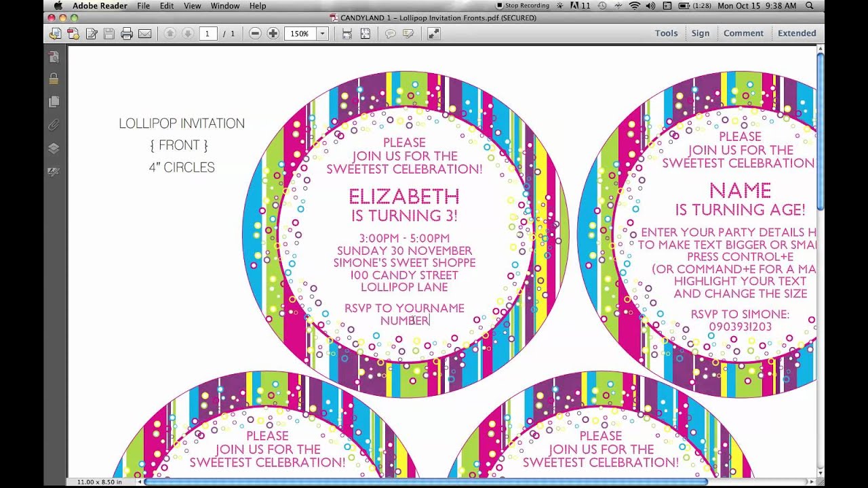Click the fit to width scrolling icon
The image size is (868, 488).
pyautogui.click(x=347, y=33)
